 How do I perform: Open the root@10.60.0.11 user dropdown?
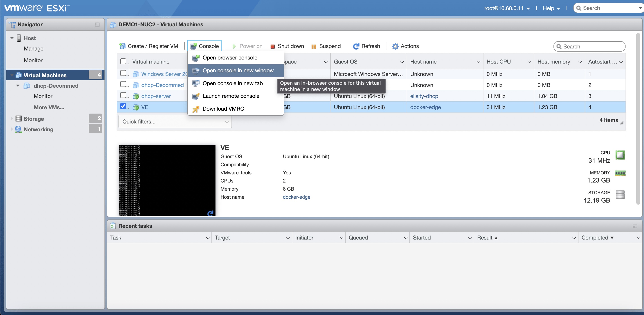(x=507, y=8)
